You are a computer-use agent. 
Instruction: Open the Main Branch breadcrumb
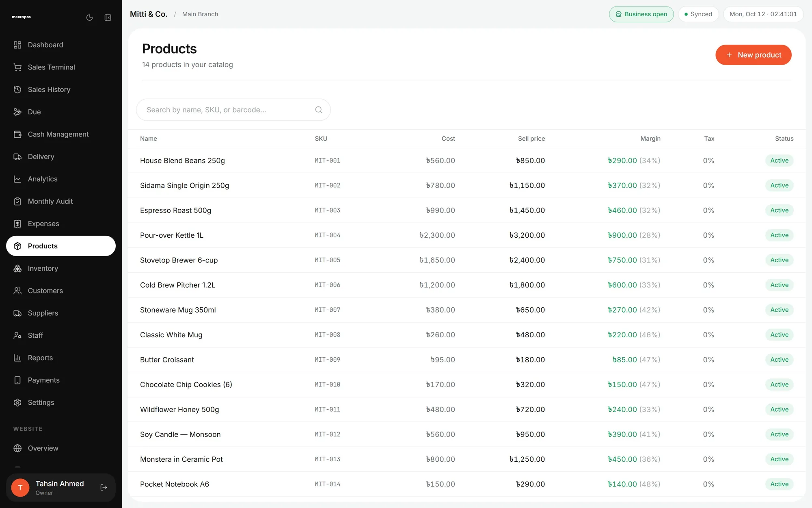pyautogui.click(x=200, y=14)
